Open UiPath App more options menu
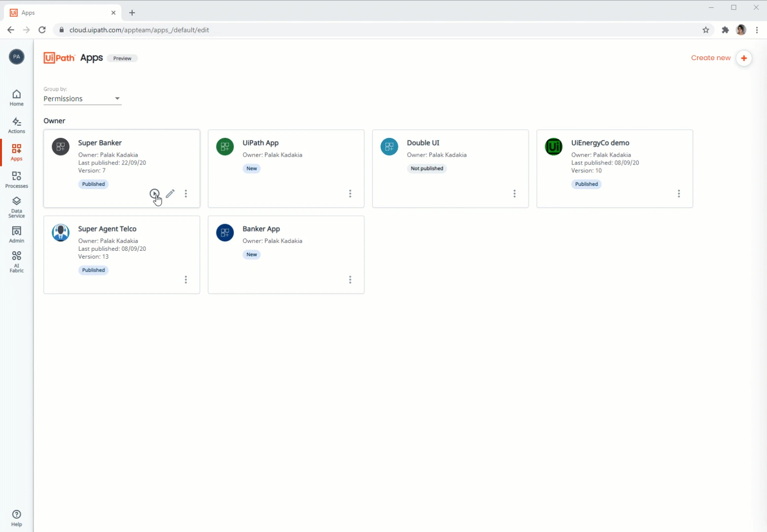Image resolution: width=767 pixels, height=532 pixels. [350, 194]
